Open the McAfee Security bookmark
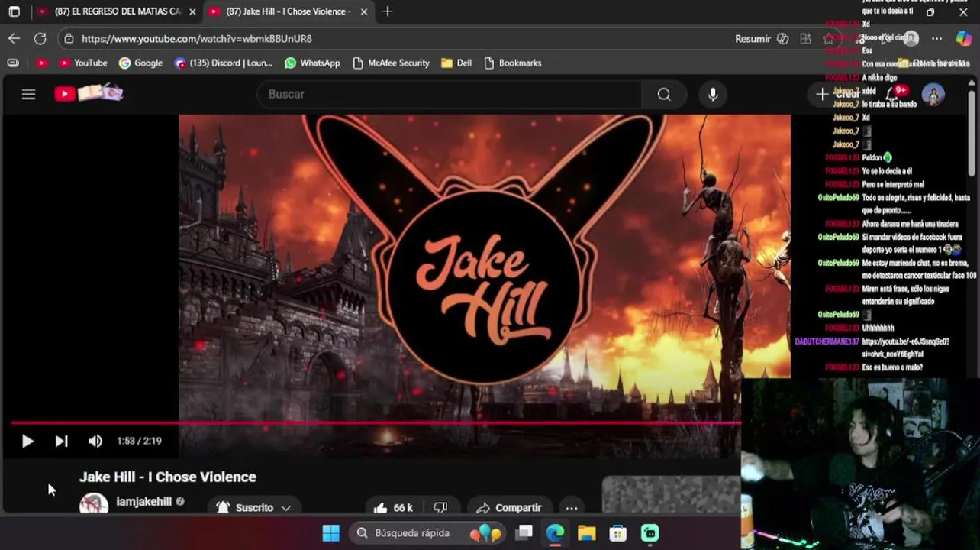Image resolution: width=980 pixels, height=550 pixels. tap(392, 63)
